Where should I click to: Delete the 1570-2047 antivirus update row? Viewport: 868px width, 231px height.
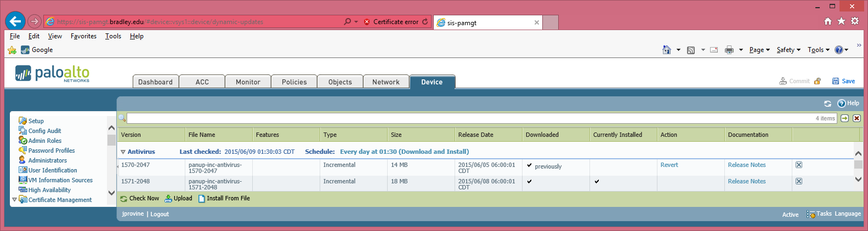(x=799, y=165)
